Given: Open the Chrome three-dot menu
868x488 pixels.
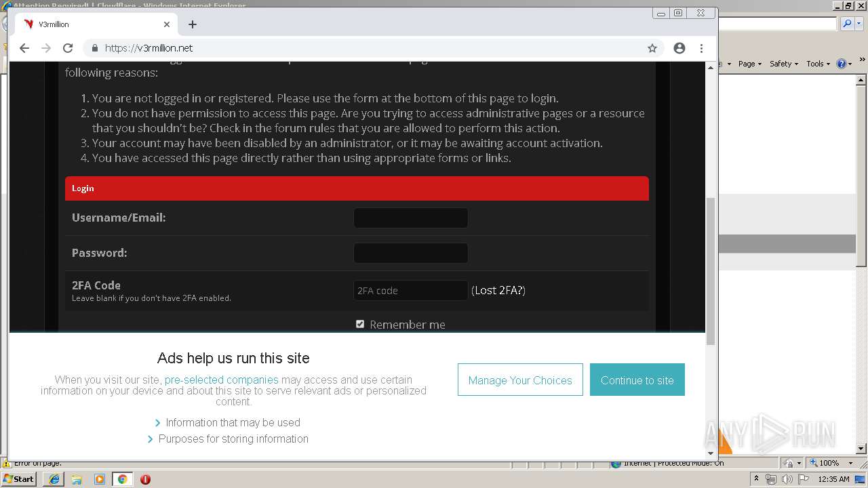Looking at the screenshot, I should [x=701, y=48].
